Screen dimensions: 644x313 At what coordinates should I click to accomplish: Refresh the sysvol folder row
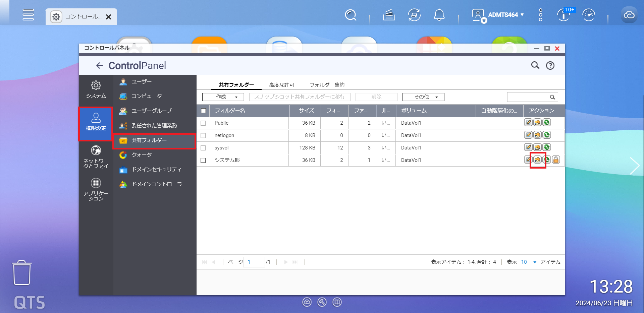point(547,147)
